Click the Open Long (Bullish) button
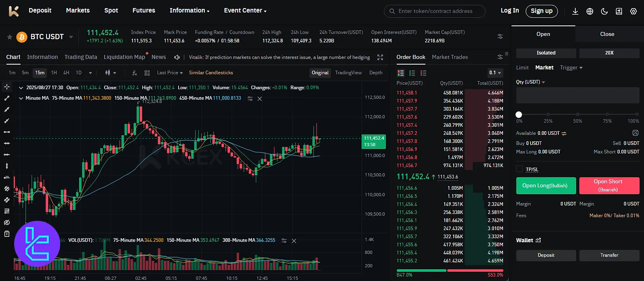 (x=546, y=186)
